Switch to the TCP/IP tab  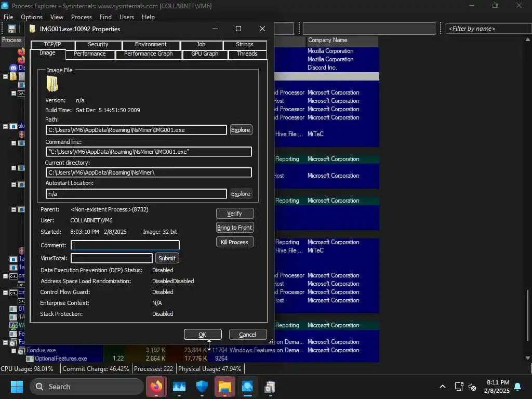tap(52, 45)
